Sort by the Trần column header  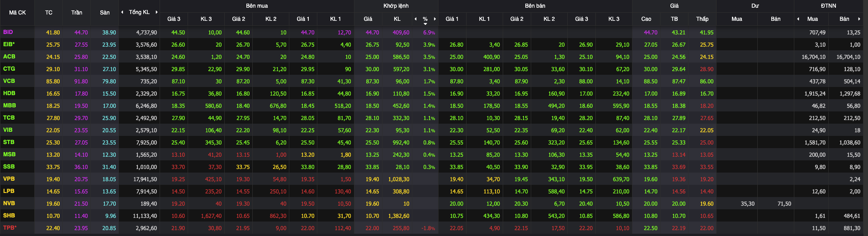[77, 13]
